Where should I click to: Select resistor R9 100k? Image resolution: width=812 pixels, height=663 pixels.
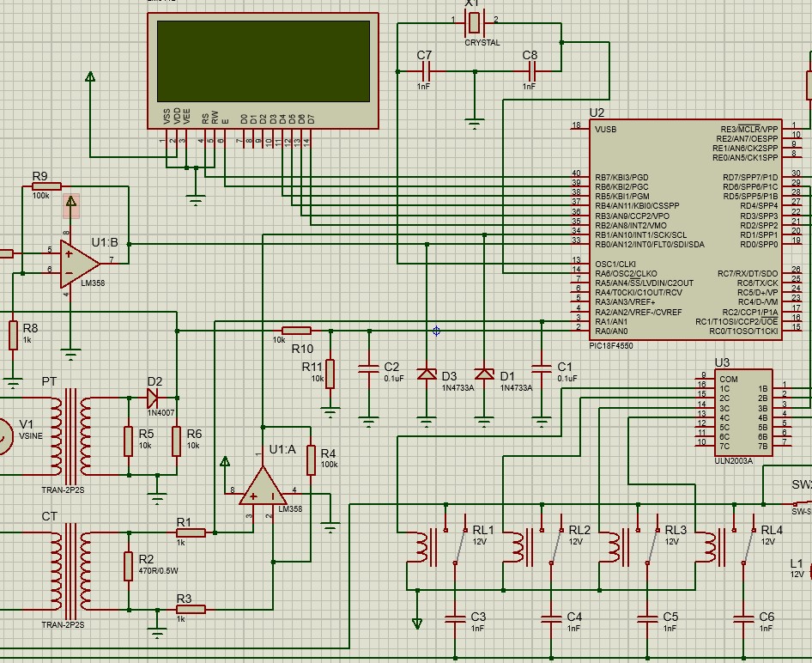tap(46, 186)
